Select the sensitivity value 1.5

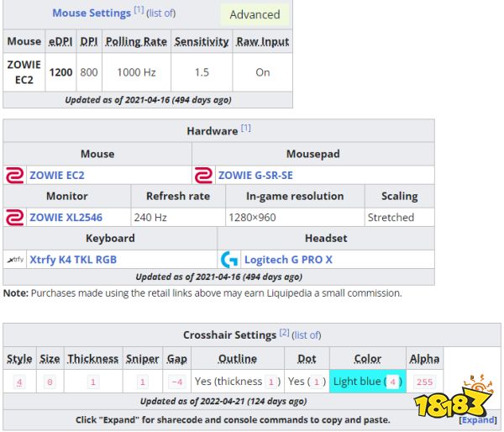(202, 72)
